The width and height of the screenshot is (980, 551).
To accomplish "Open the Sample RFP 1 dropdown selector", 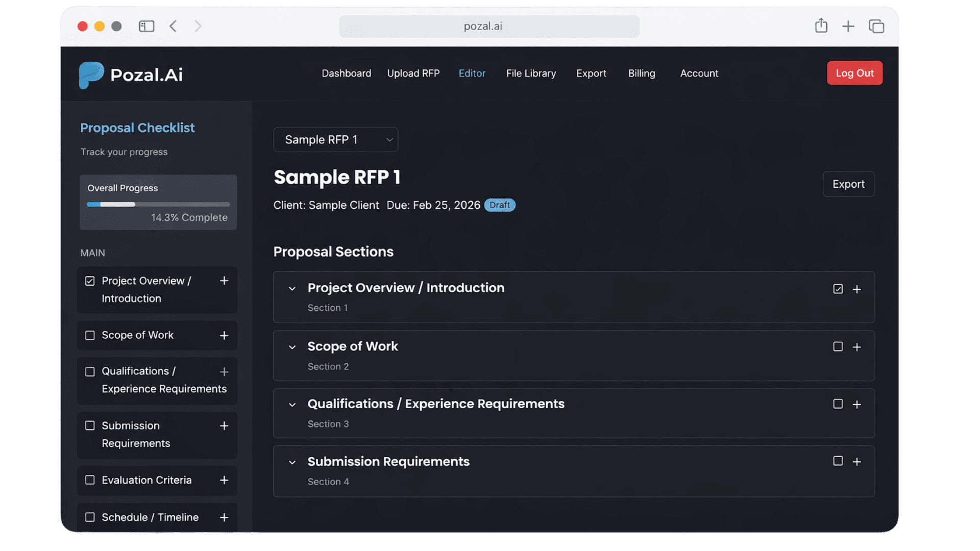I will coord(335,139).
